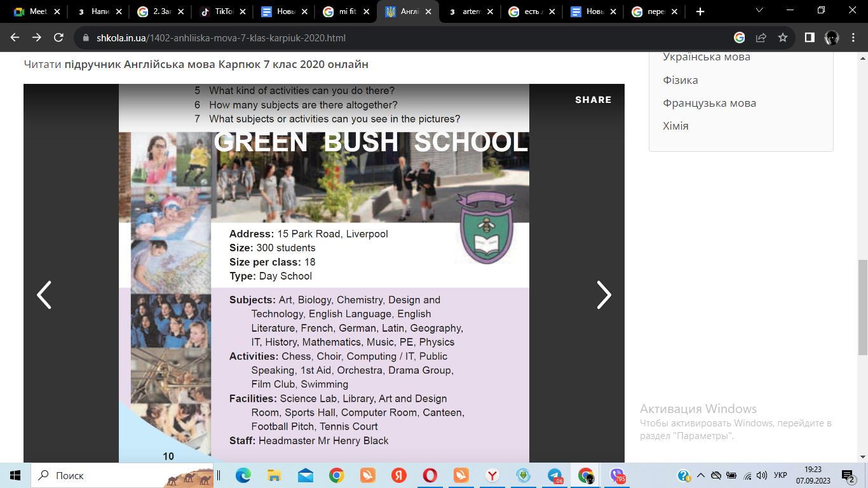Show hidden system tray icons

[701, 475]
